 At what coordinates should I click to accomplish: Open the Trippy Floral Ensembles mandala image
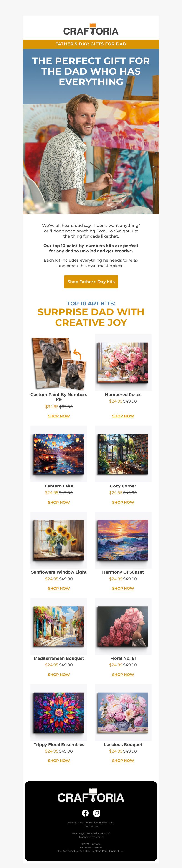pyautogui.click(x=59, y=713)
